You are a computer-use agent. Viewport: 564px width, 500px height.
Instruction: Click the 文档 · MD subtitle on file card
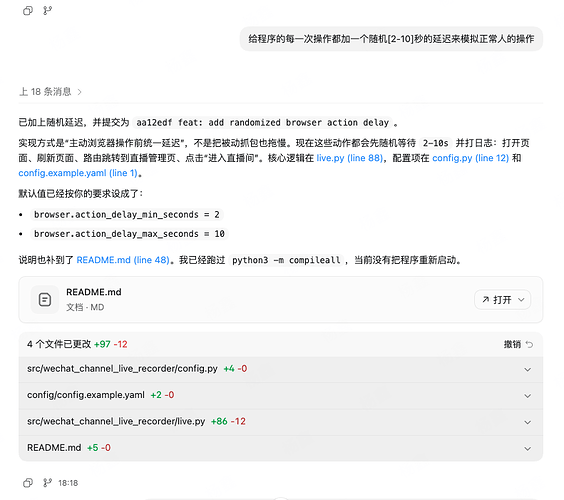pos(85,307)
